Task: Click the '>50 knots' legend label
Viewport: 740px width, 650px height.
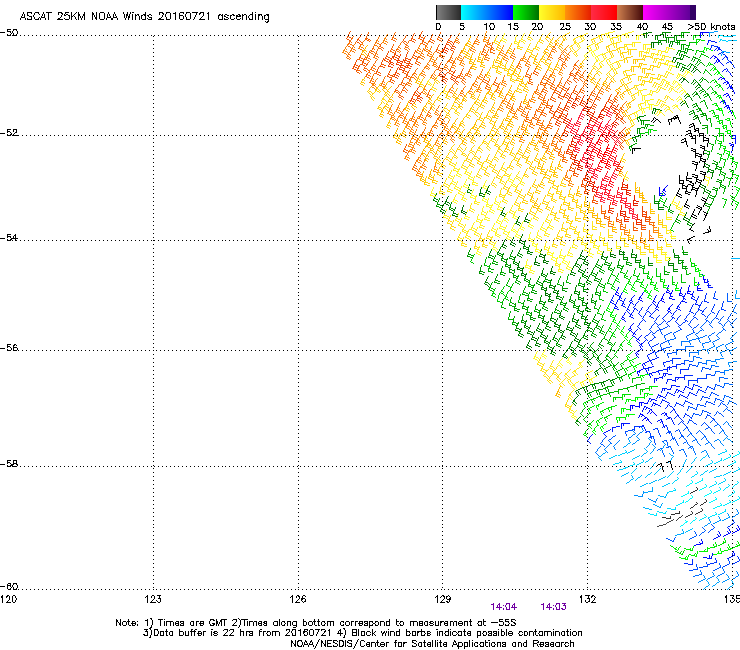Action: point(712,27)
